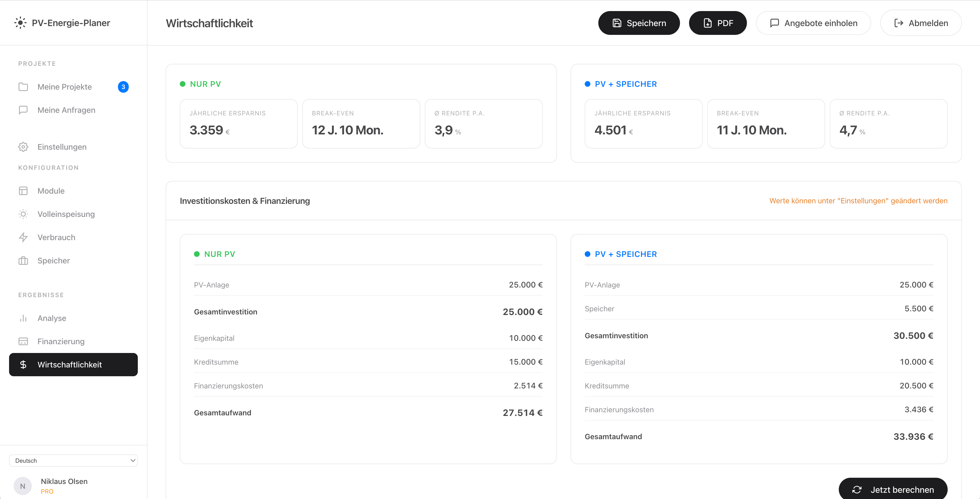Open the Wirtschaftlichkeit menu item
Image resolution: width=980 pixels, height=499 pixels.
pyautogui.click(x=73, y=365)
